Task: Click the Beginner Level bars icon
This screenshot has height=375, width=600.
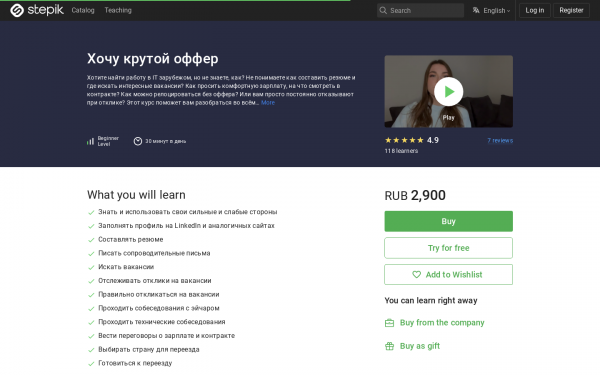Action: (x=90, y=142)
